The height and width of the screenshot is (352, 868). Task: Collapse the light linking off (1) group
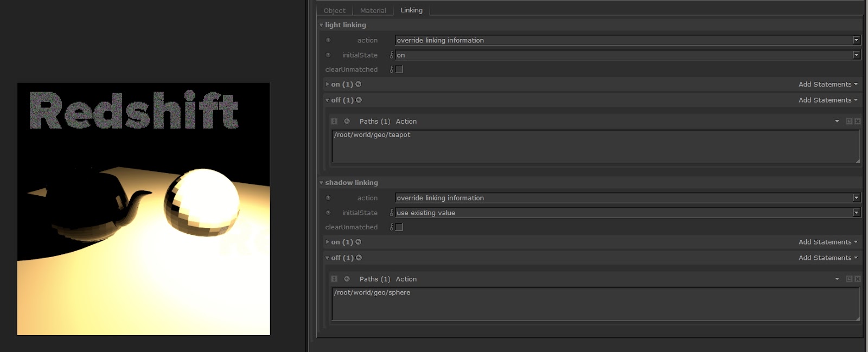(327, 100)
